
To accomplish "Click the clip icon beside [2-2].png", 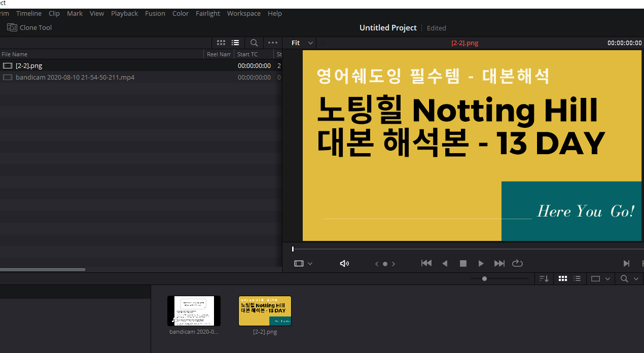I will tap(7, 65).
